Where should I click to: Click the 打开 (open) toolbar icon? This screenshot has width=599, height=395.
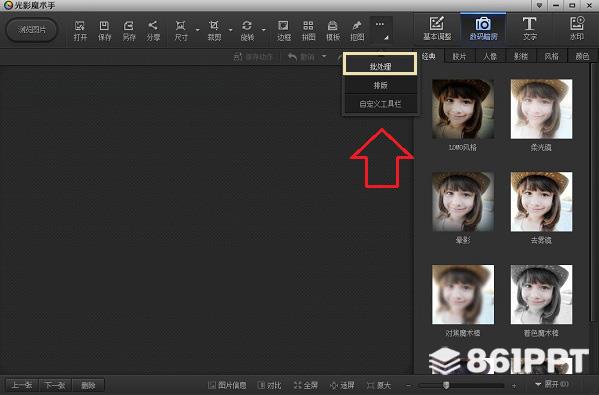click(x=80, y=31)
